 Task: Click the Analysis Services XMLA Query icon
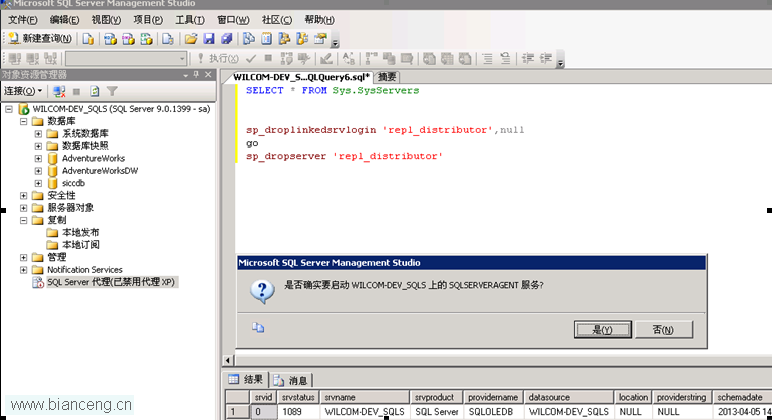coord(146,38)
